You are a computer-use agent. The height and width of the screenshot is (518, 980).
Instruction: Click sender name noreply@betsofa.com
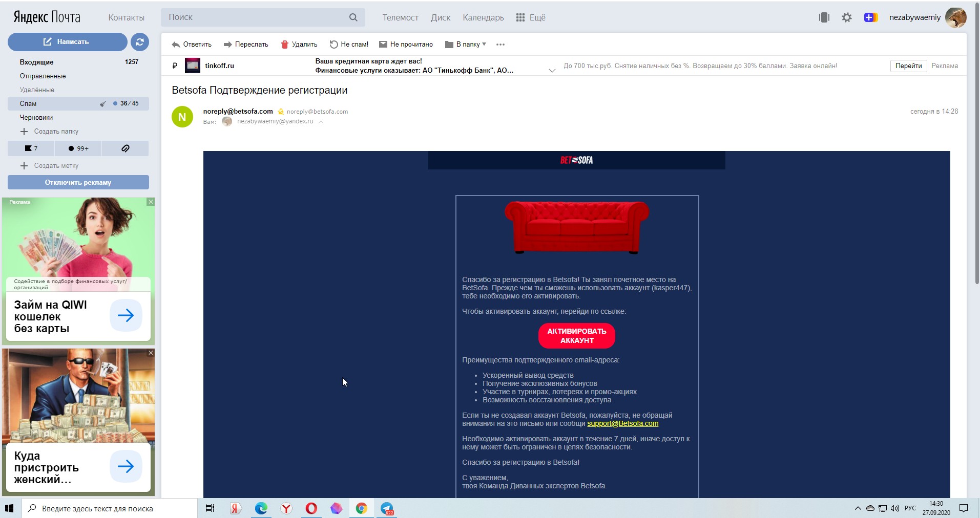tap(238, 111)
